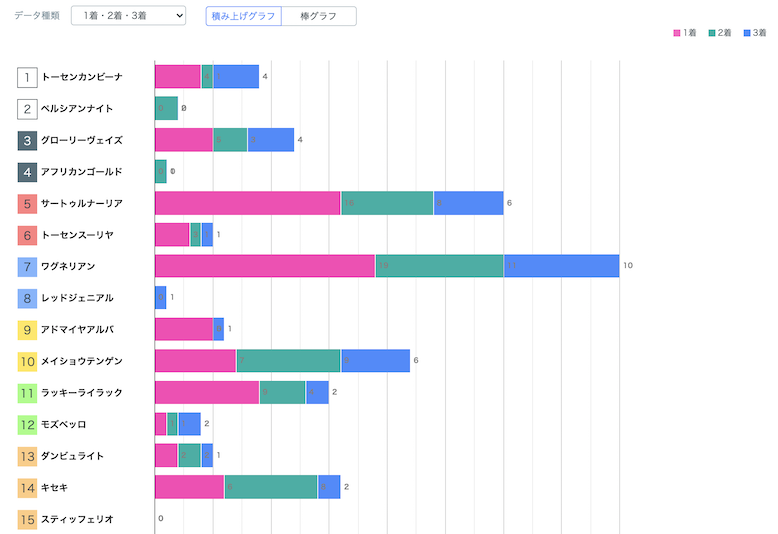Click horse number 15 badge
The image size is (778, 534).
point(28,519)
